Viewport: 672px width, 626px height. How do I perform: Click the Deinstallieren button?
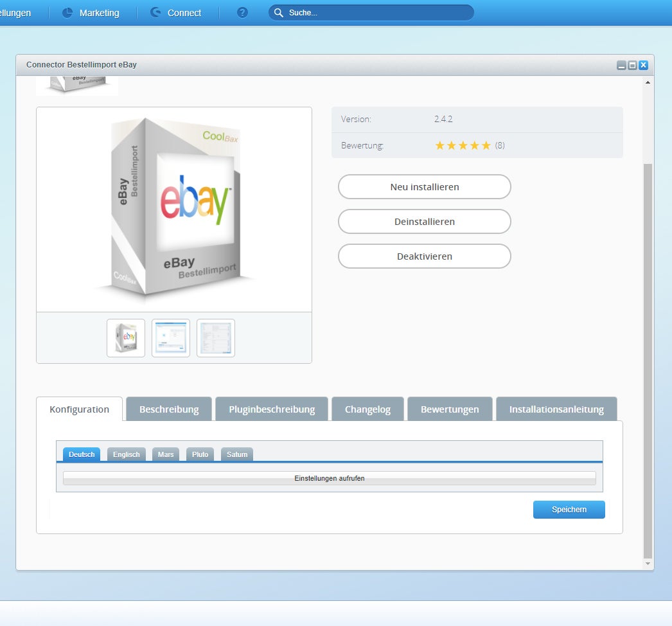pos(424,222)
